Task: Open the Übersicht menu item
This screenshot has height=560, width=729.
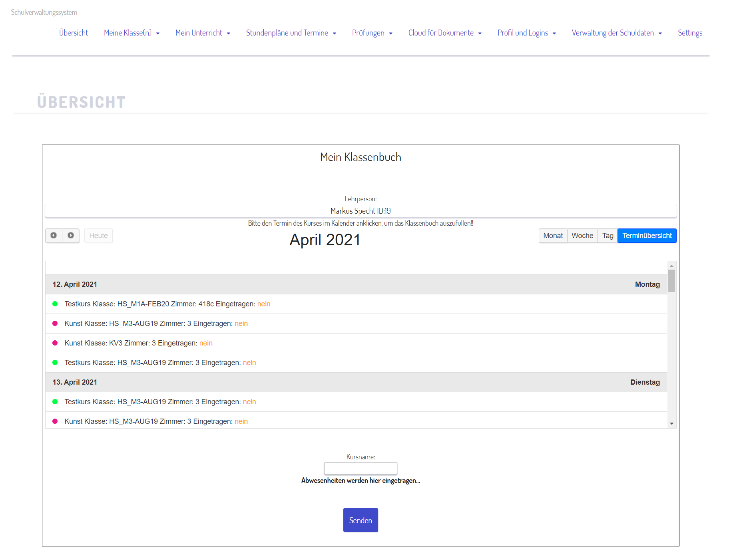Action: 74,33
